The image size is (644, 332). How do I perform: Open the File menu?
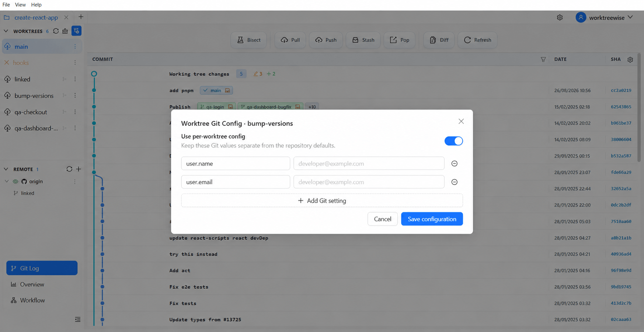pyautogui.click(x=6, y=5)
